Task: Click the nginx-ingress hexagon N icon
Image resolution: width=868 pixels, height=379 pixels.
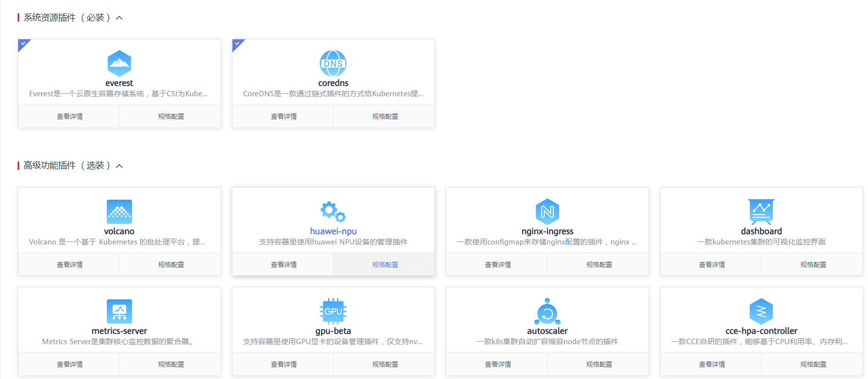Action: [547, 212]
